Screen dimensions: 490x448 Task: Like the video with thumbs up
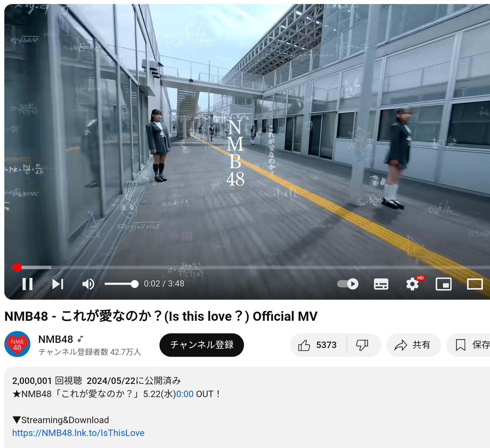[318, 345]
